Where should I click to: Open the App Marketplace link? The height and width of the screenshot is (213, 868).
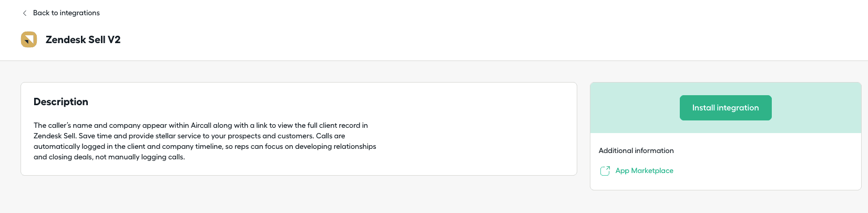(644, 171)
